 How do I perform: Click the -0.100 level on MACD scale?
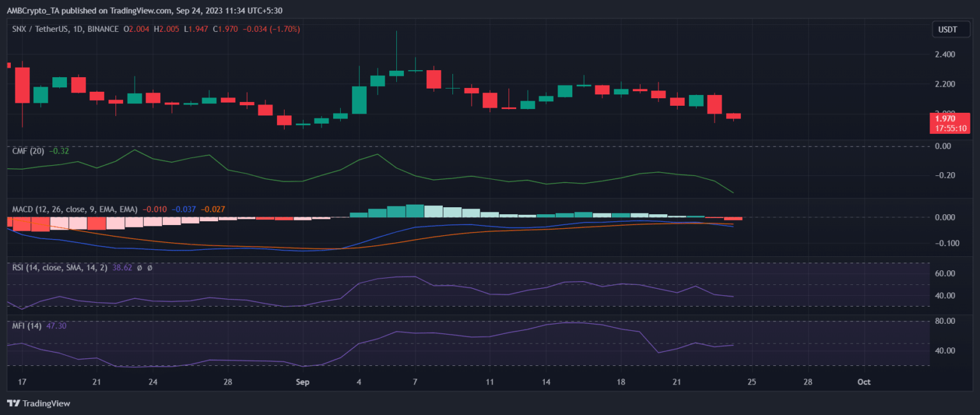(x=944, y=244)
